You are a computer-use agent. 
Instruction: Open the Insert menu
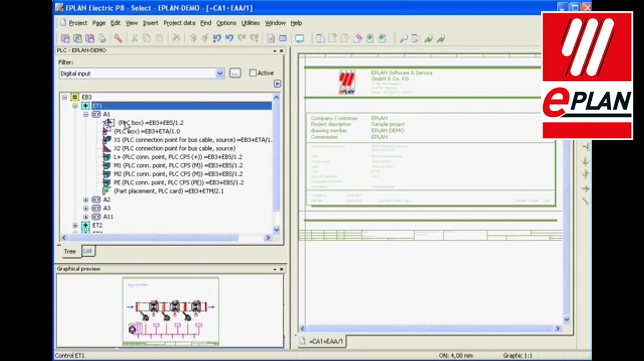coord(150,23)
